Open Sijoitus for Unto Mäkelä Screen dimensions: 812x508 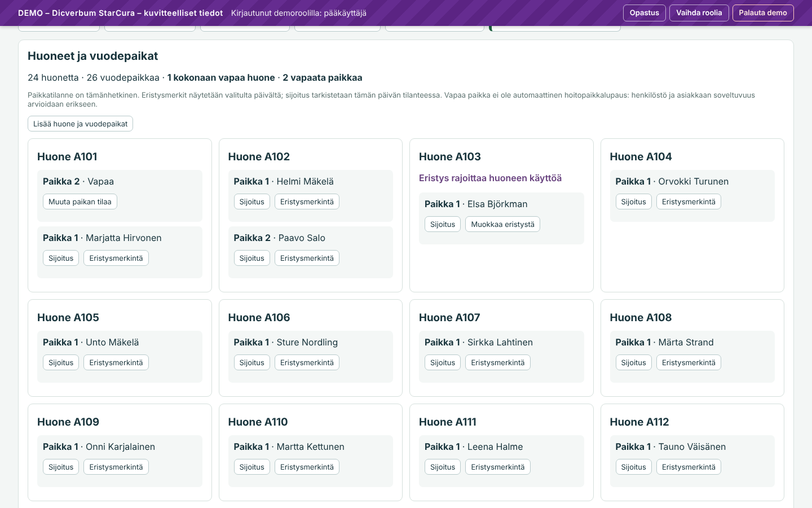coord(61,362)
